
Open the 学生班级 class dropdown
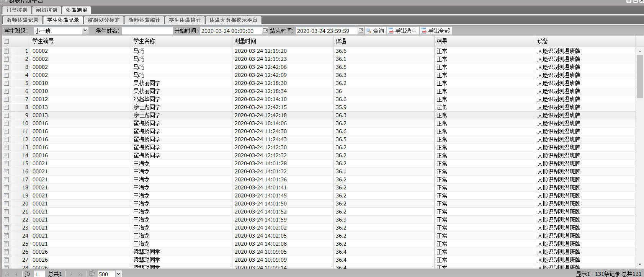tap(85, 31)
